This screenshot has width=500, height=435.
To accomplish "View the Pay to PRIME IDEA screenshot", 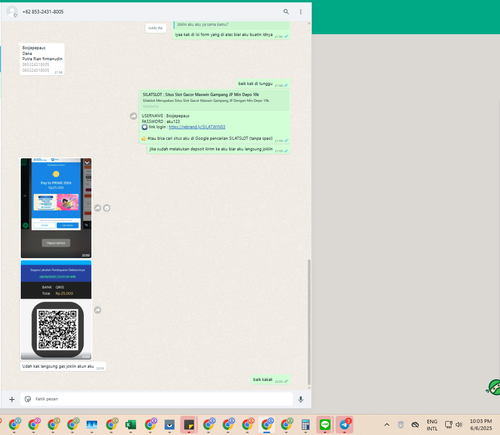I will (x=56, y=208).
